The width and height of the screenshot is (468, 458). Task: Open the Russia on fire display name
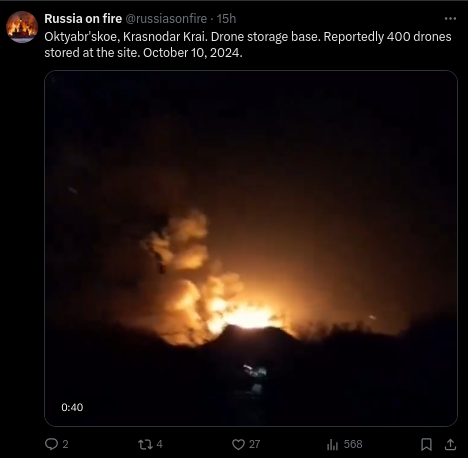tap(83, 19)
